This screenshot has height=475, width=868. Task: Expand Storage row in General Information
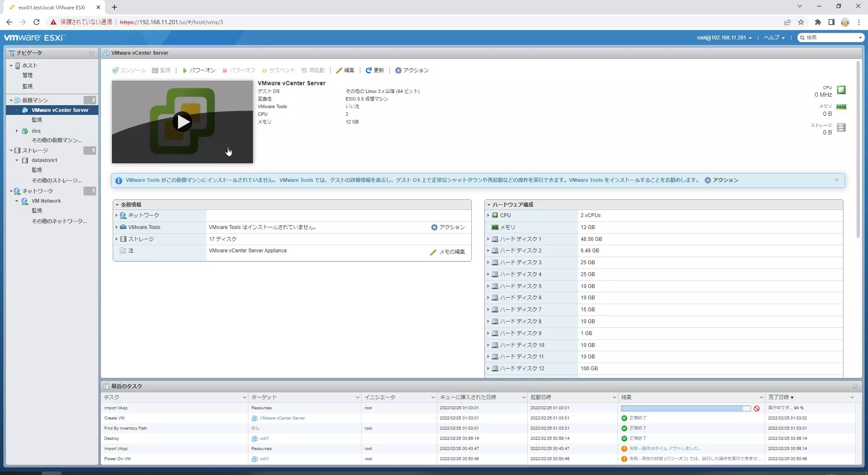(x=117, y=239)
